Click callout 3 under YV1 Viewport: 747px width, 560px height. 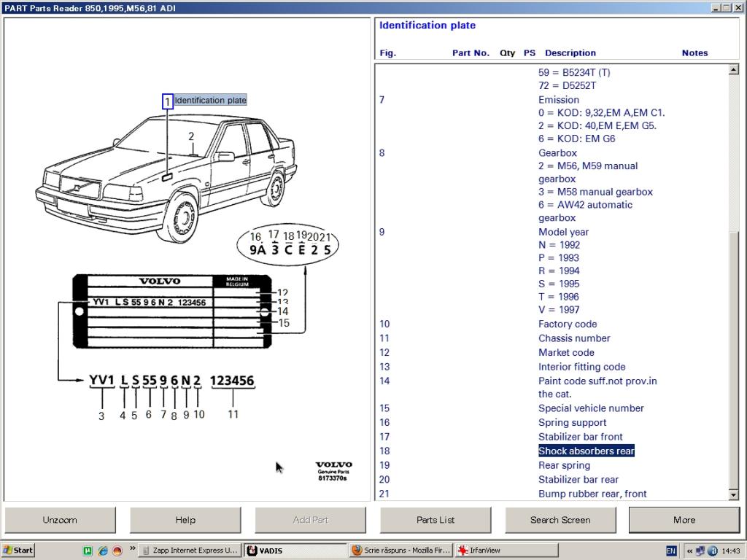101,416
